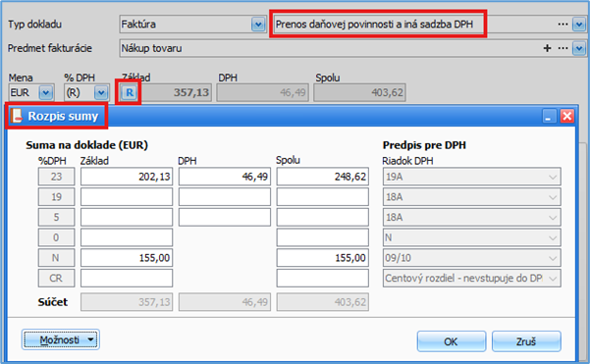Click the Spolu field showing 248,62
This screenshot has height=364, width=590.
(x=323, y=177)
